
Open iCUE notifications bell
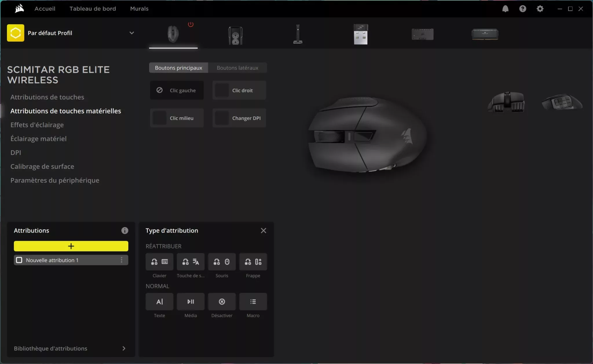[x=506, y=9]
